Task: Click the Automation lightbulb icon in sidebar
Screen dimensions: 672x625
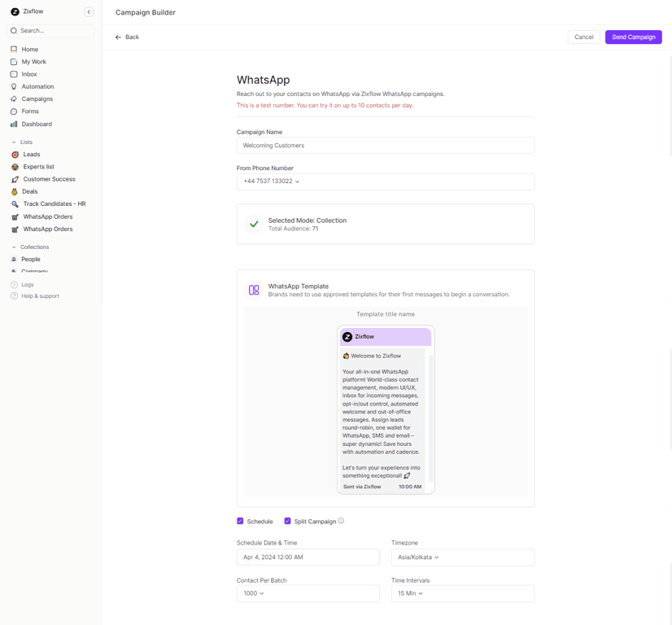Action: [14, 86]
